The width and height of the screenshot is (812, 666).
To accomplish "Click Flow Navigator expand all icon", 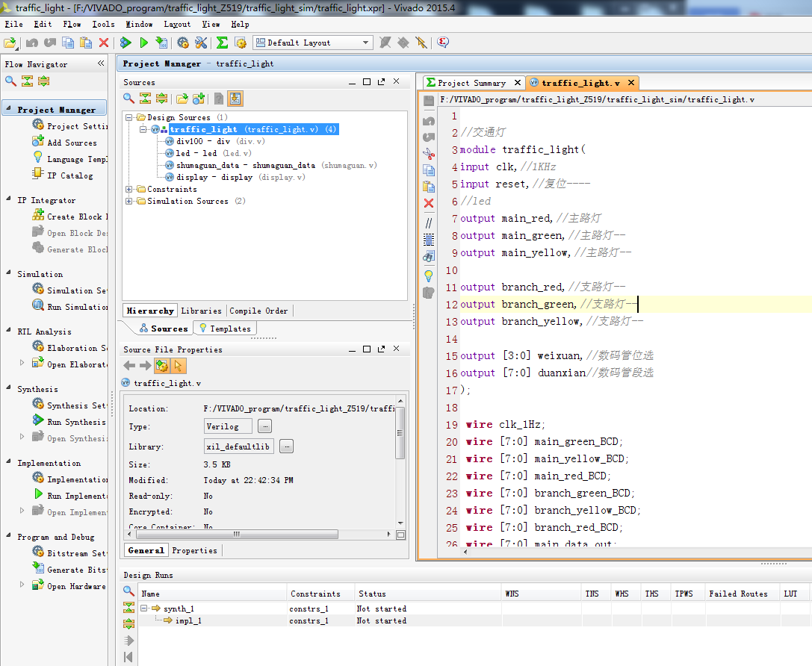I will 44,81.
